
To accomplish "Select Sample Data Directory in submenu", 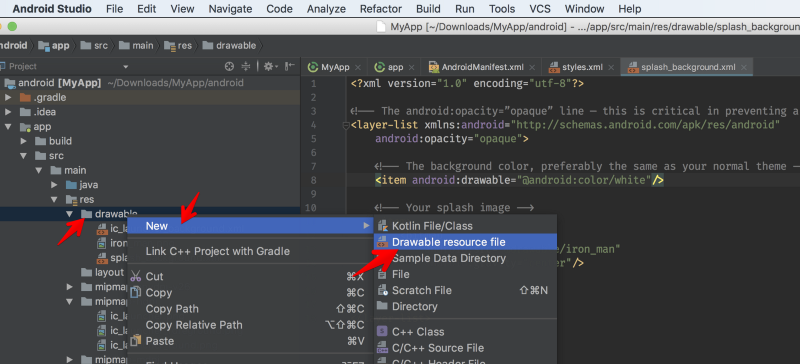I will click(465, 258).
